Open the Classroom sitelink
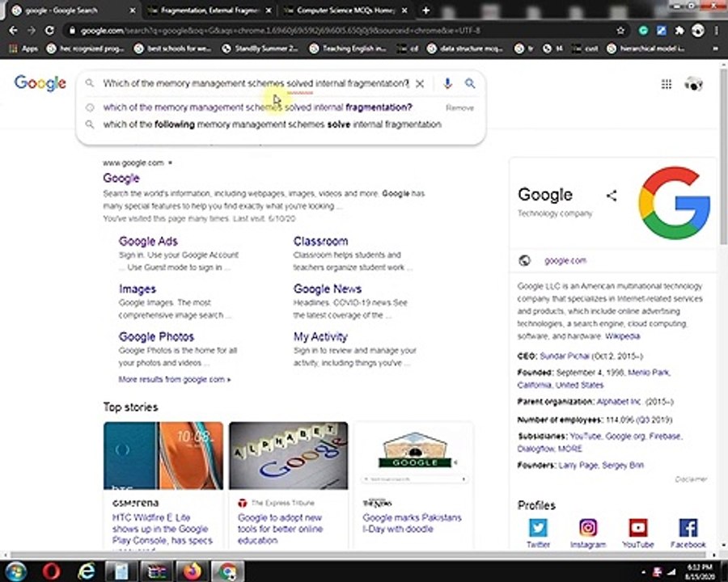Screen dimensions: 728x582 pos(320,242)
